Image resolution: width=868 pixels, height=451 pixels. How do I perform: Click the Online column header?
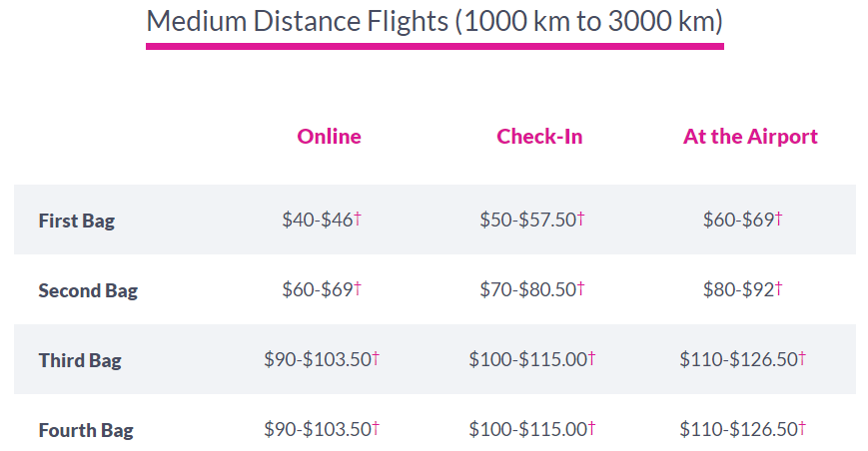click(x=329, y=137)
